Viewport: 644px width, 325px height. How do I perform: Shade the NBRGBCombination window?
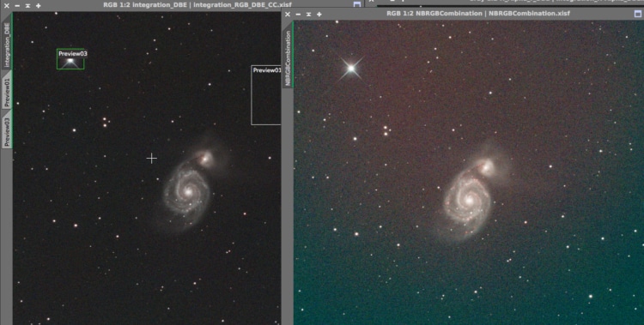308,14
